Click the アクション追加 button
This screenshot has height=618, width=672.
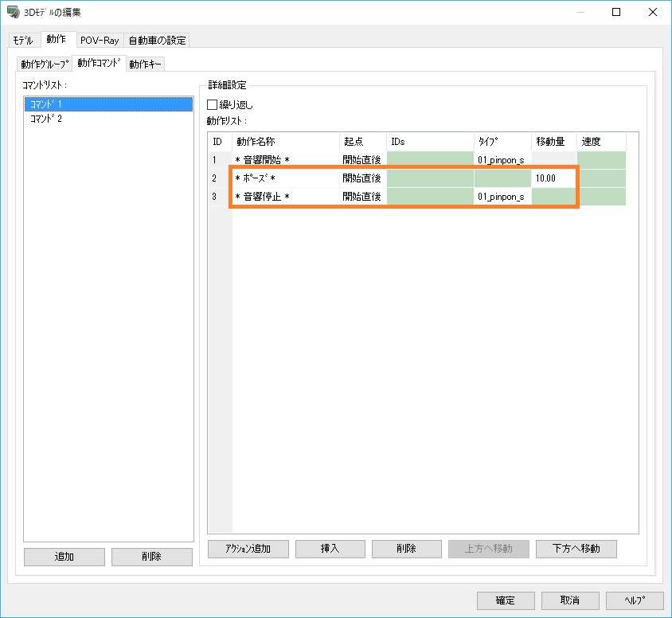248,549
